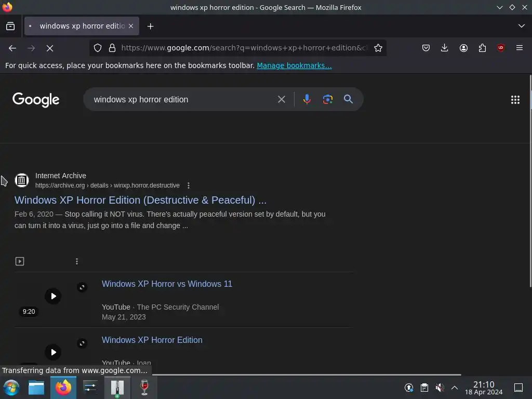Open Google apps grid

click(515, 99)
